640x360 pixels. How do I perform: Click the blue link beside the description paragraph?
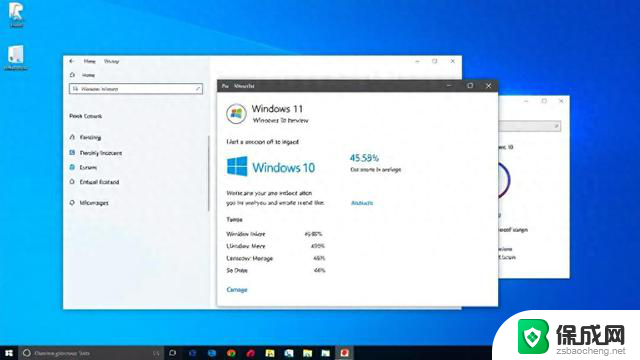[x=362, y=203]
